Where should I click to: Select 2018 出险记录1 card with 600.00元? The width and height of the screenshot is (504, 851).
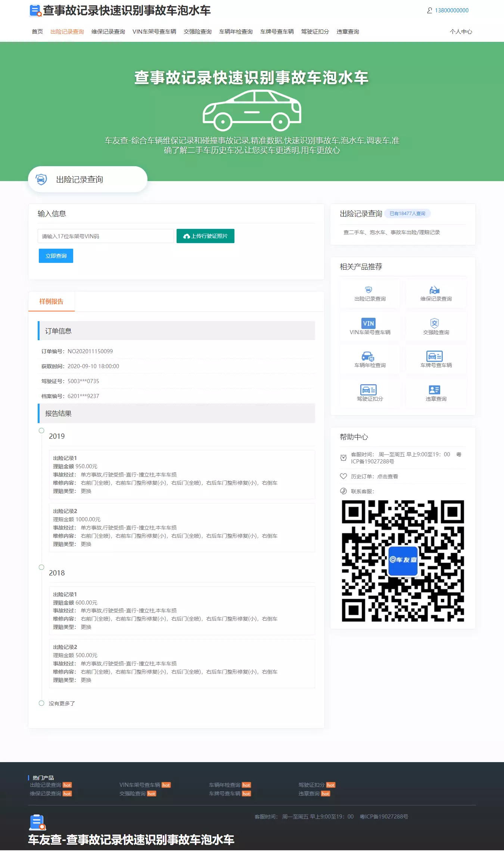pos(182,611)
